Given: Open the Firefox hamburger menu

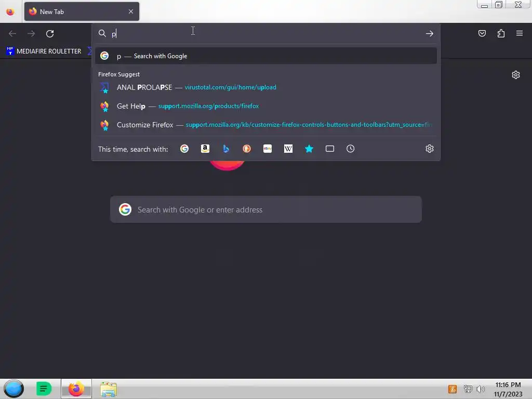Looking at the screenshot, I should coord(520,33).
